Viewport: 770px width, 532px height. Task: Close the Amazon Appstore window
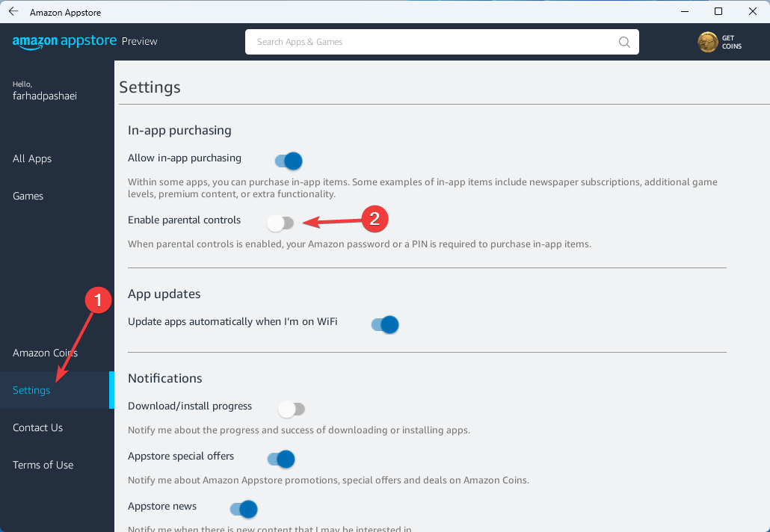752,11
